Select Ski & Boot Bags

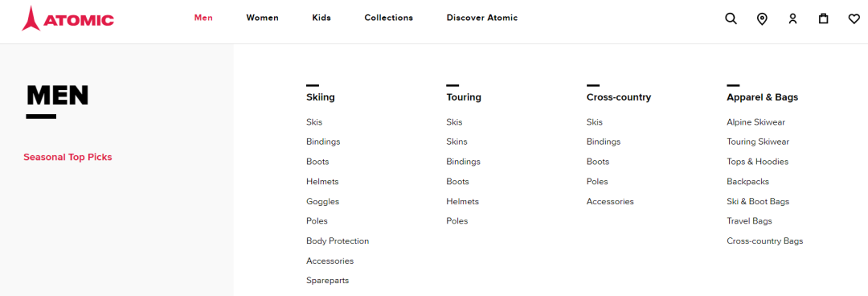pyautogui.click(x=758, y=201)
